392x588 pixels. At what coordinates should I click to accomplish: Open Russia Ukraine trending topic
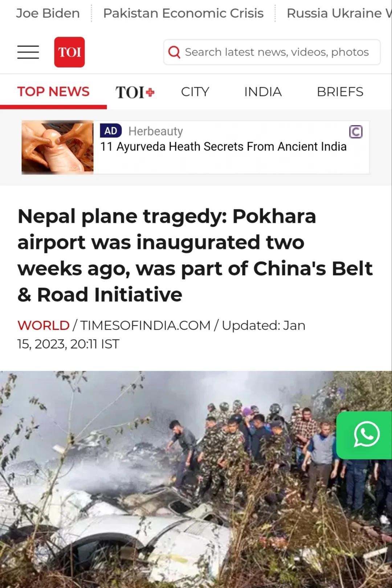point(339,13)
